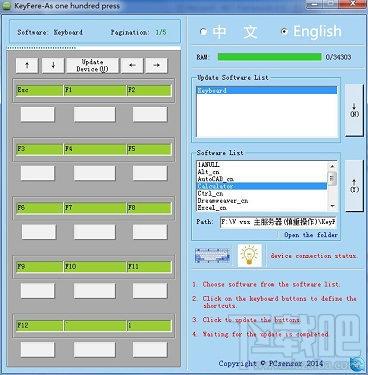Select Ctrl_cn in the Software List
This screenshot has height=375, width=368.
[x=262, y=193]
